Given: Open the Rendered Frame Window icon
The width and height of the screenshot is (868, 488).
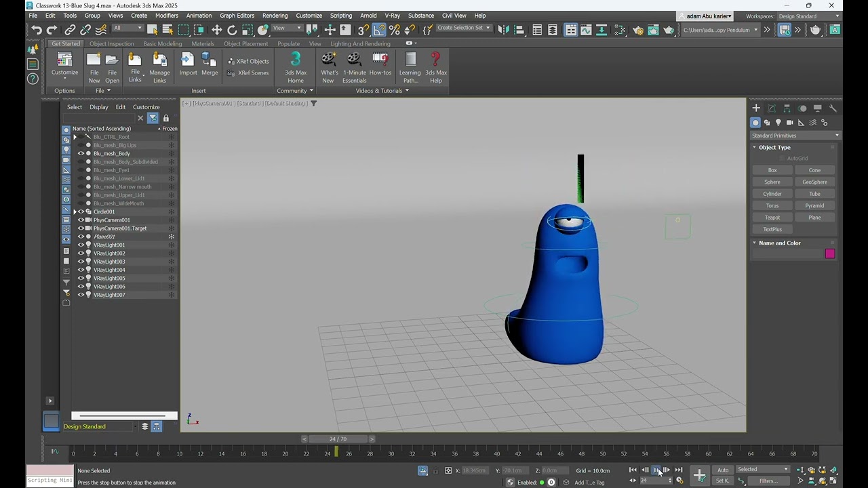Looking at the screenshot, I should tap(653, 30).
